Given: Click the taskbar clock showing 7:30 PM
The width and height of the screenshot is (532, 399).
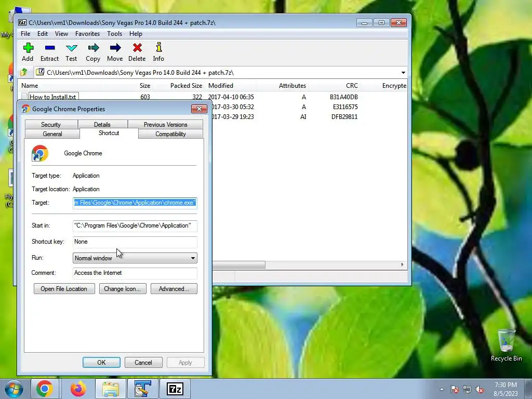Looking at the screenshot, I should click(506, 389).
